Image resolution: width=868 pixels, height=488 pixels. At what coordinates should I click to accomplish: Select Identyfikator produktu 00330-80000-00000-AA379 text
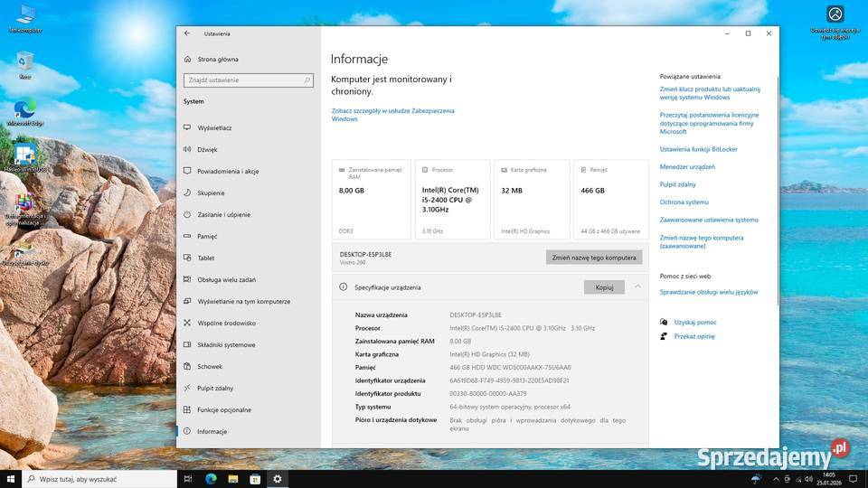pyautogui.click(x=487, y=394)
